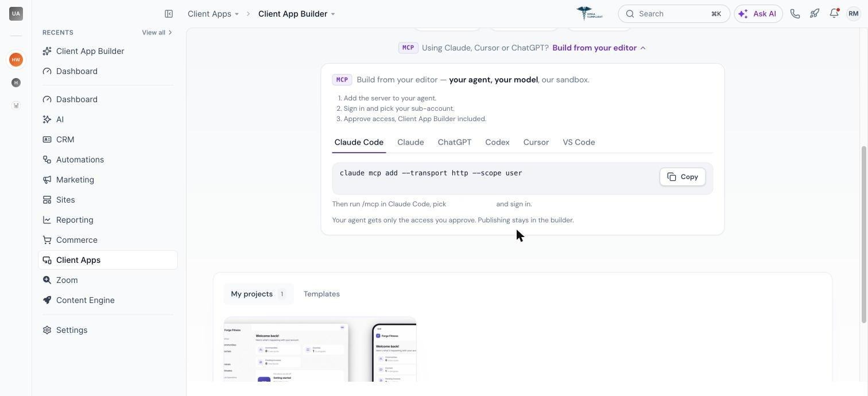Click the HIPAA Compliant logo
Screen dimensions: 868x396
[590, 13]
